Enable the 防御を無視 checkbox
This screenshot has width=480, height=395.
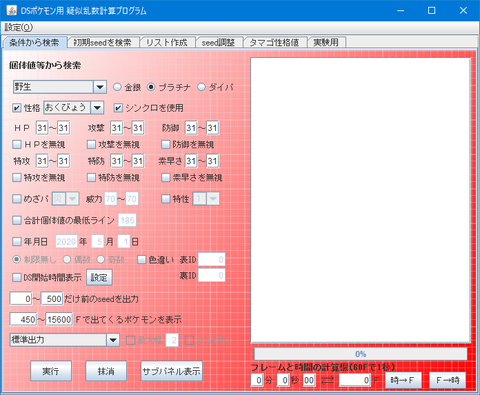point(166,144)
